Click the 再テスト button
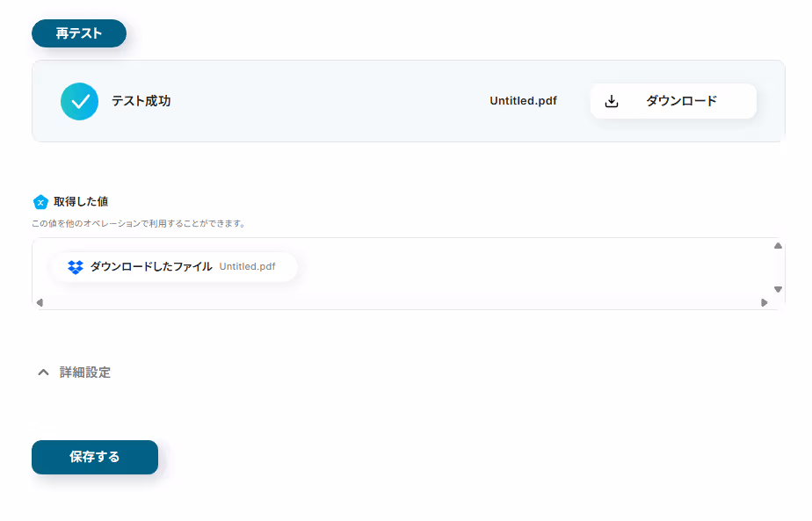Screen dimensions: 812x521 tap(79, 33)
